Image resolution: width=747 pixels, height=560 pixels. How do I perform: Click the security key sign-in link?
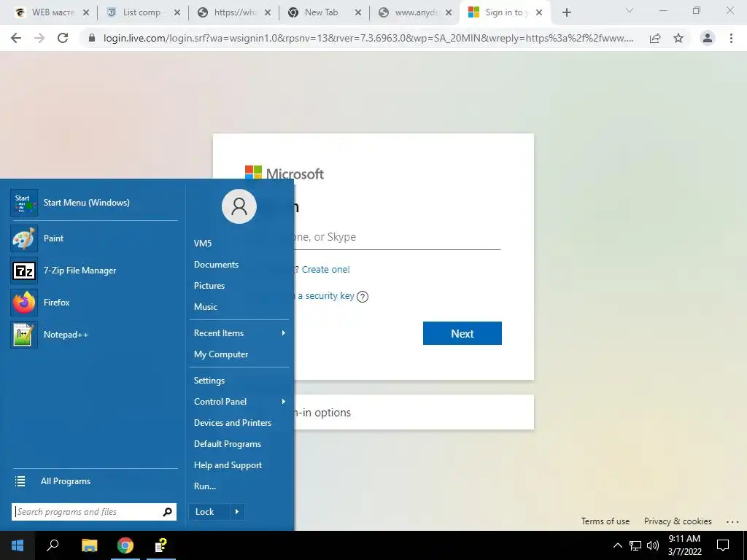coord(326,296)
